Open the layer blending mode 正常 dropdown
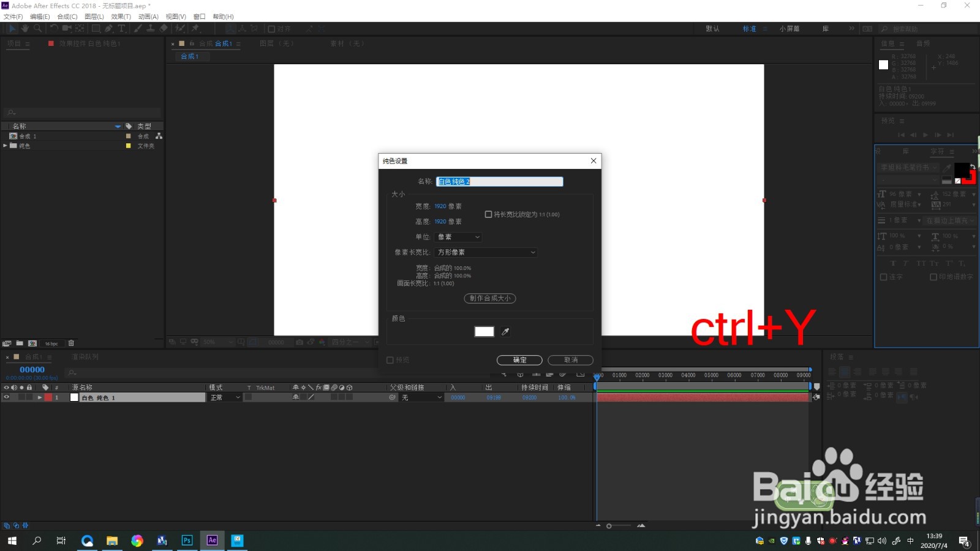 [225, 397]
